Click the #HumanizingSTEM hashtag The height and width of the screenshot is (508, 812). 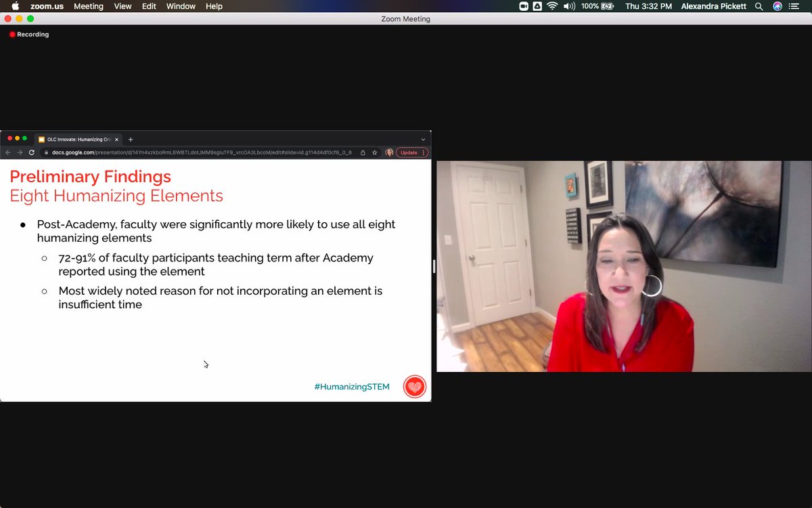(352, 387)
